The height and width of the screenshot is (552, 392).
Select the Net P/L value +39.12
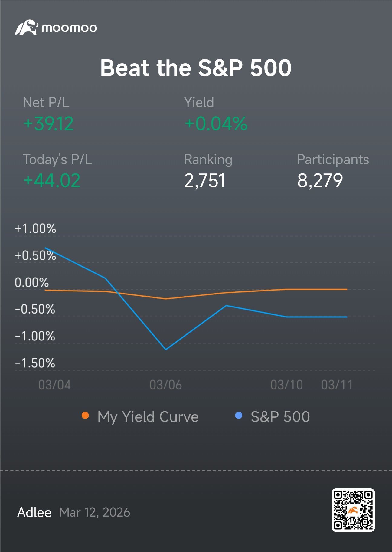tap(48, 124)
